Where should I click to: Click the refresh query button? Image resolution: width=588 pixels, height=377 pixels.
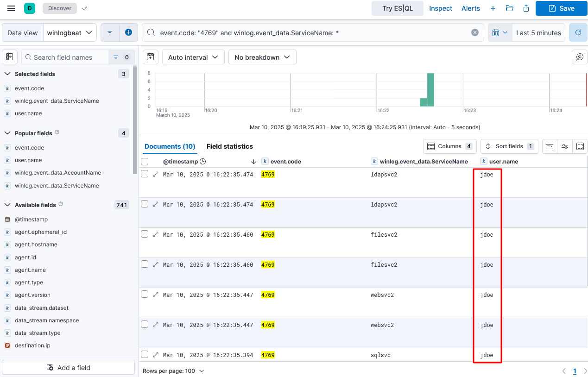pyautogui.click(x=578, y=33)
